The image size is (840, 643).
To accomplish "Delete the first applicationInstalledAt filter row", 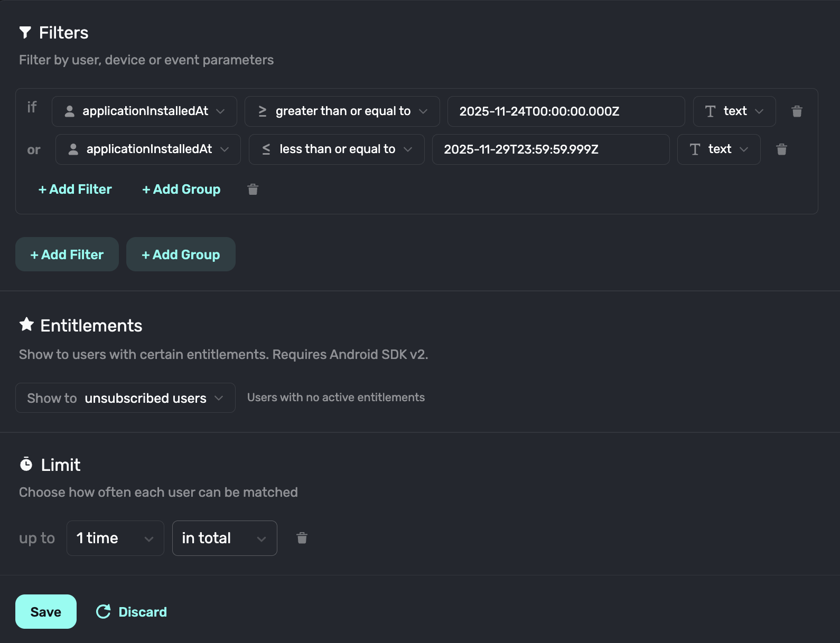I will click(797, 111).
